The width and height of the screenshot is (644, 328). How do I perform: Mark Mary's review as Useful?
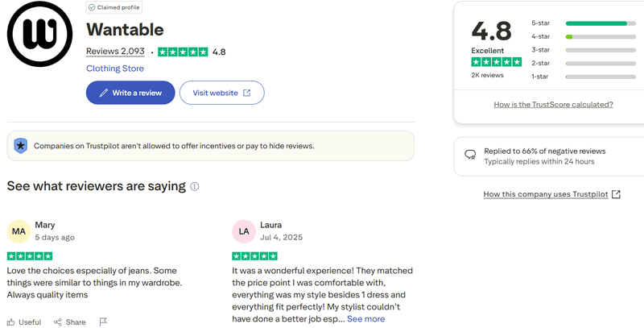point(24,322)
